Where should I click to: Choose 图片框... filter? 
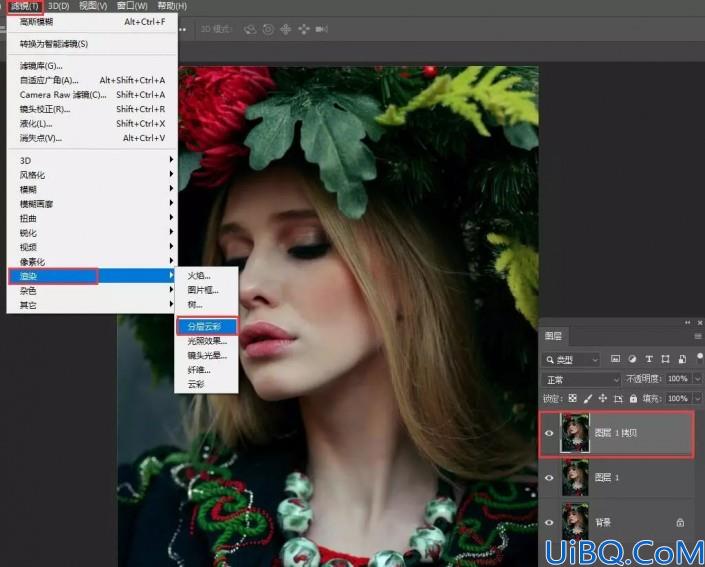[x=206, y=290]
